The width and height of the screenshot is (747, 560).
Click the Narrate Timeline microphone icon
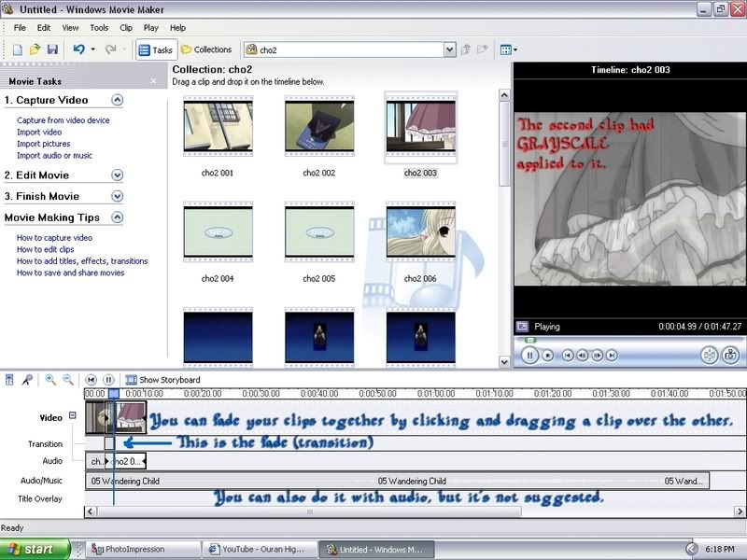pos(28,380)
